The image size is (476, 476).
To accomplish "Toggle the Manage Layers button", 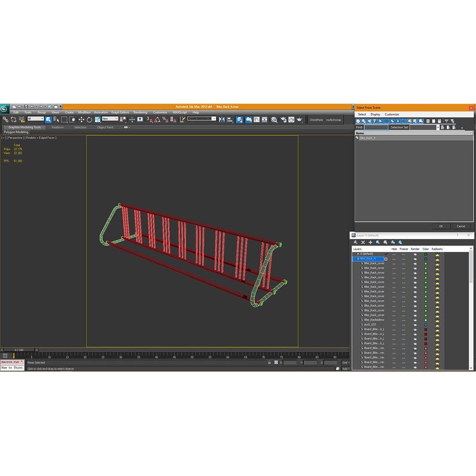I will point(239,119).
